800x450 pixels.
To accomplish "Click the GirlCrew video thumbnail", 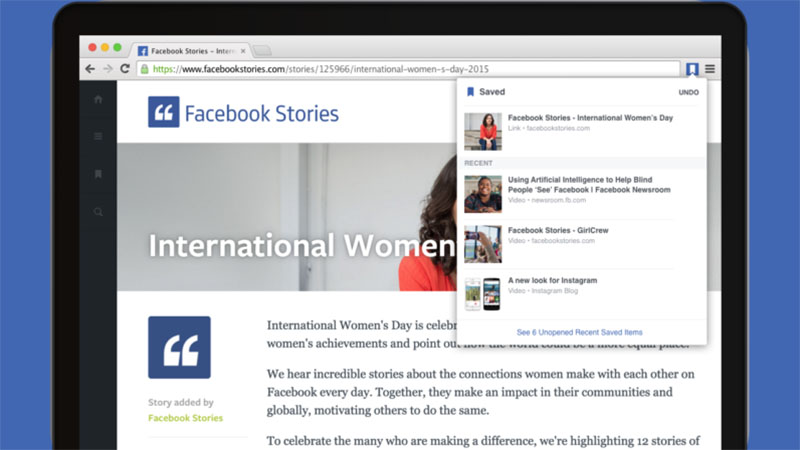I will point(483,244).
